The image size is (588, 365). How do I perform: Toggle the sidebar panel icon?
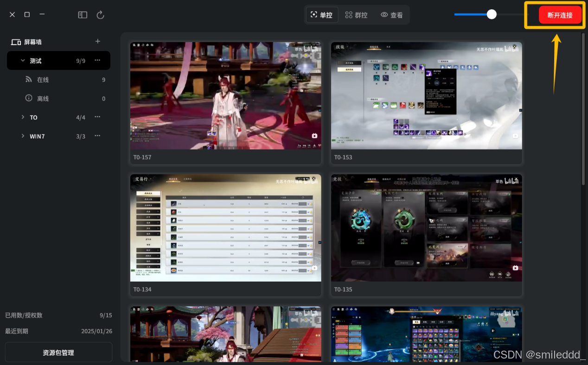pyautogui.click(x=83, y=15)
